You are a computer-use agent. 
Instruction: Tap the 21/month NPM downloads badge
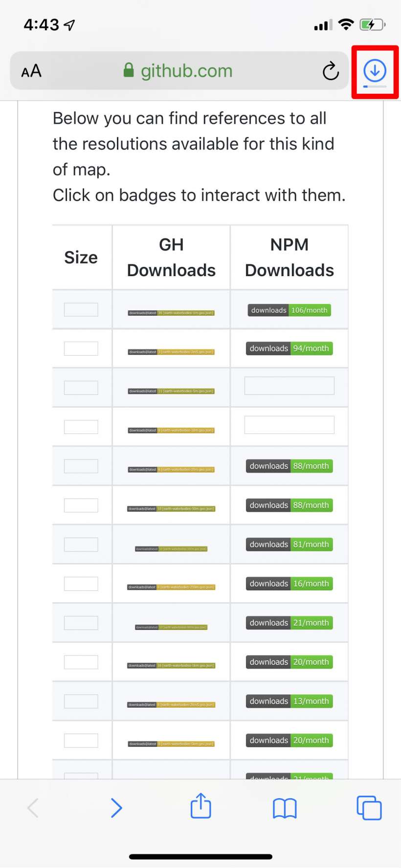(289, 623)
